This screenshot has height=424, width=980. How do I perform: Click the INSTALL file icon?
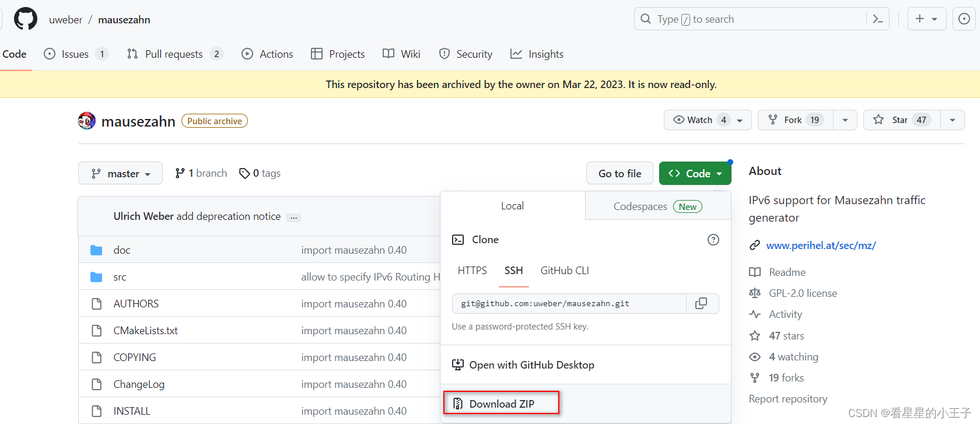(97, 411)
